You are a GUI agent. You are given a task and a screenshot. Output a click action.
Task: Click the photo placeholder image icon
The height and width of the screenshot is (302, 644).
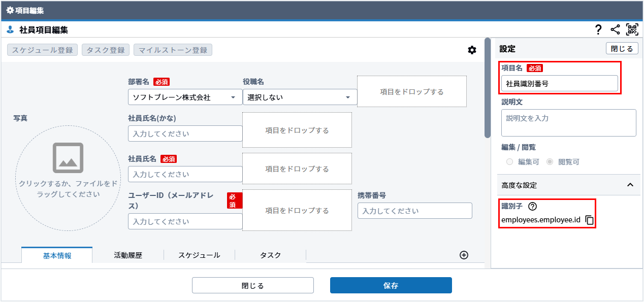pos(68,158)
